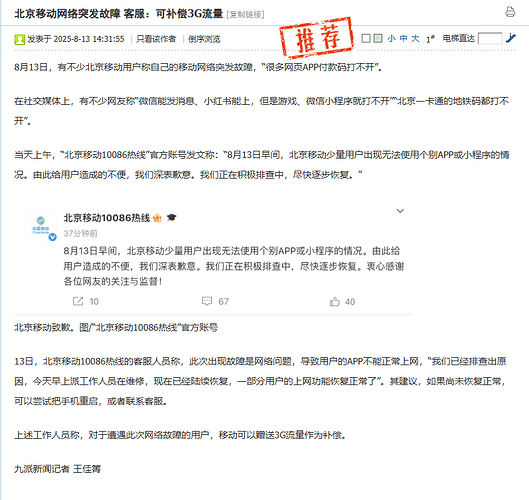Click the elevator jump arrow icon

tap(511, 38)
